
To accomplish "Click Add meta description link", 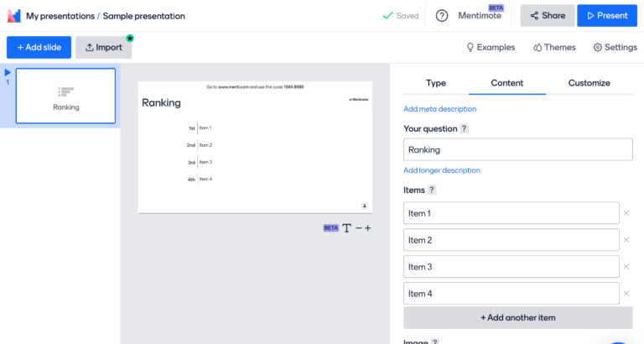I will coord(440,109).
